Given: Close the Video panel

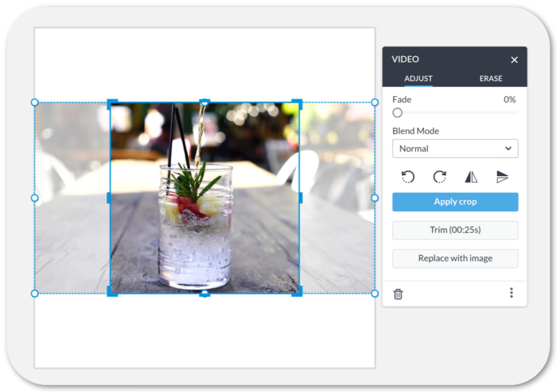Looking at the screenshot, I should [514, 60].
